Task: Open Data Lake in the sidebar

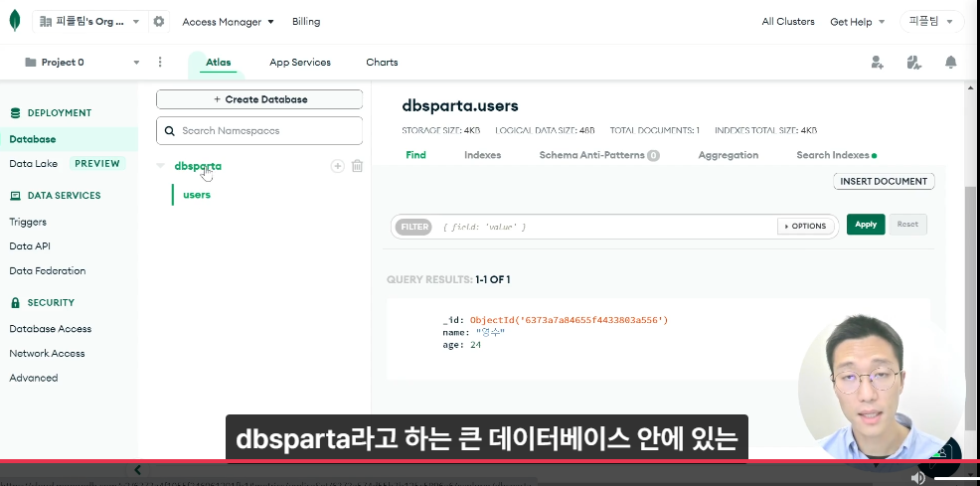Action: (x=33, y=164)
